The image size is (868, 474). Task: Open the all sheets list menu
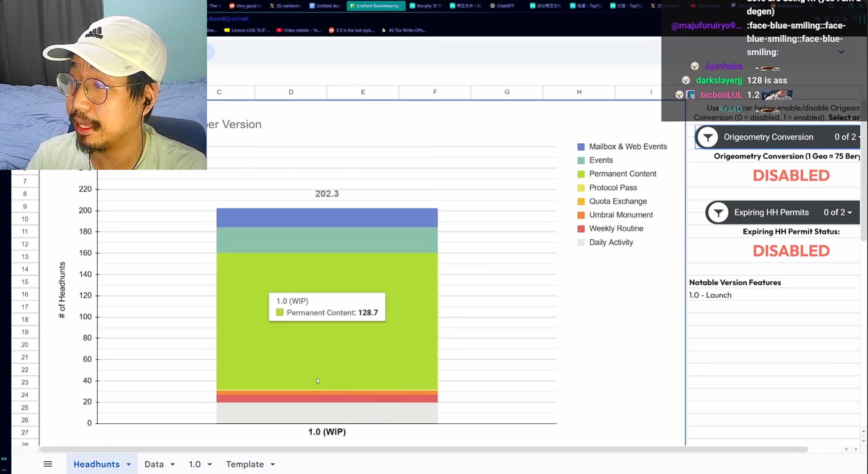pos(48,464)
